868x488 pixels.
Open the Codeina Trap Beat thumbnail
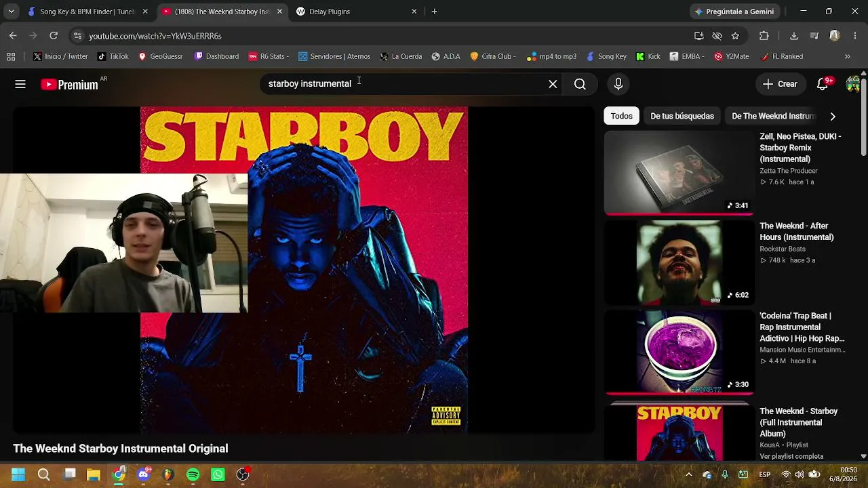click(x=679, y=352)
